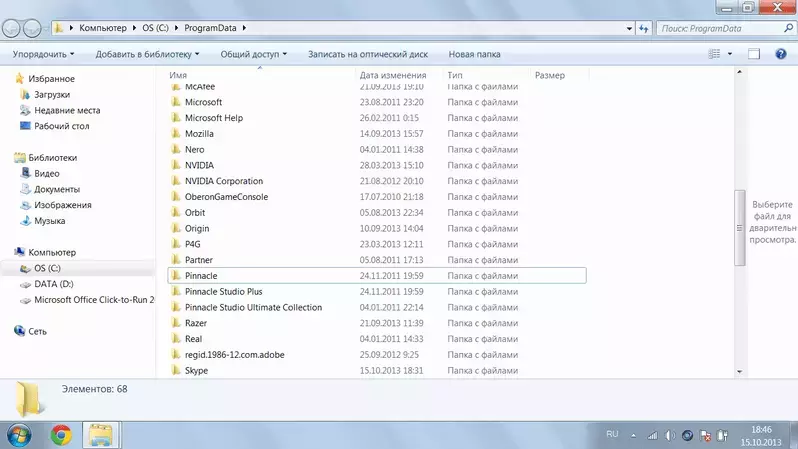This screenshot has width=798, height=449.
Task: Launch Google Chrome from the taskbar
Action: tap(61, 435)
